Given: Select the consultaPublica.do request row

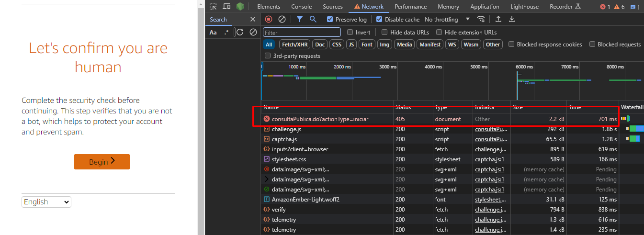Looking at the screenshot, I should pos(320,119).
